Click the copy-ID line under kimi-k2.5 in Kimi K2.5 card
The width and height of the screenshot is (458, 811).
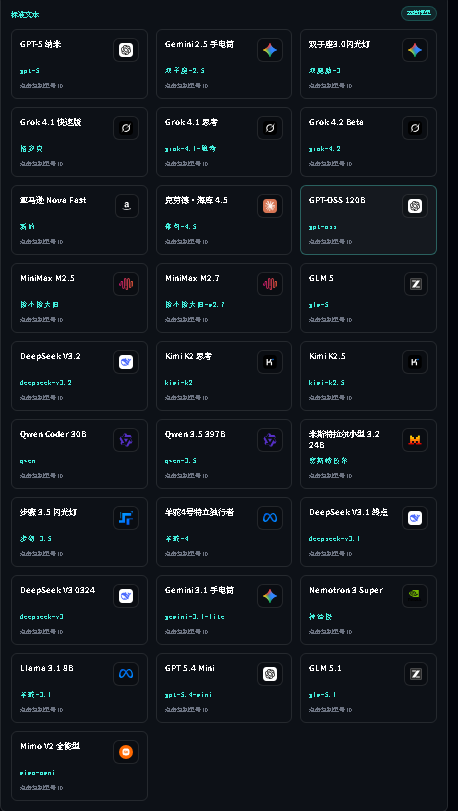(x=331, y=398)
